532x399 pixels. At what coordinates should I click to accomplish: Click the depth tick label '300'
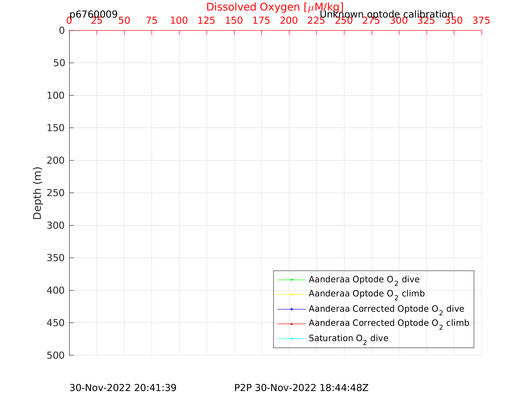pos(56,225)
